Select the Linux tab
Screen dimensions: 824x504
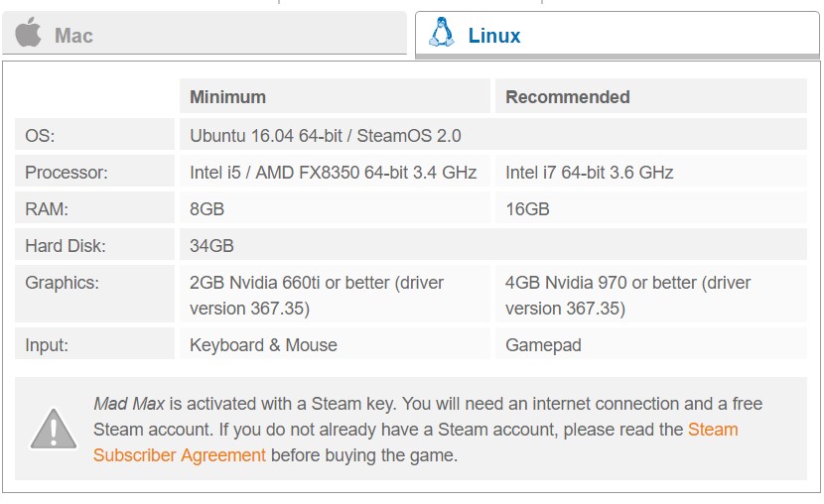[617, 34]
